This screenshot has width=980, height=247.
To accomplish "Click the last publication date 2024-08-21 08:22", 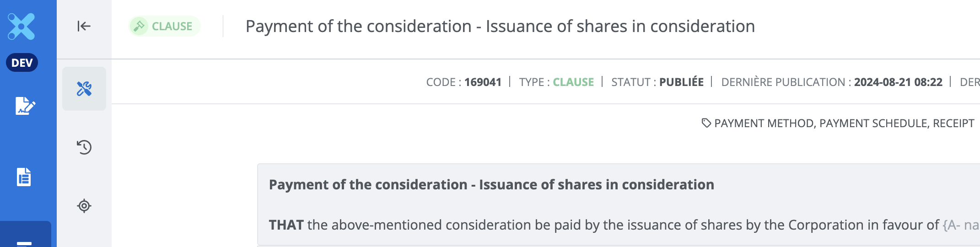I will (898, 82).
